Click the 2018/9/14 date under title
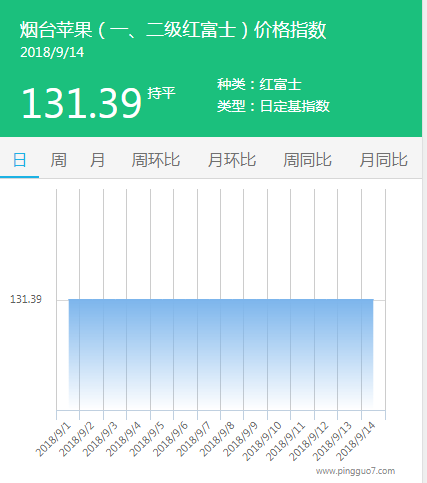427x483 pixels. point(52,52)
